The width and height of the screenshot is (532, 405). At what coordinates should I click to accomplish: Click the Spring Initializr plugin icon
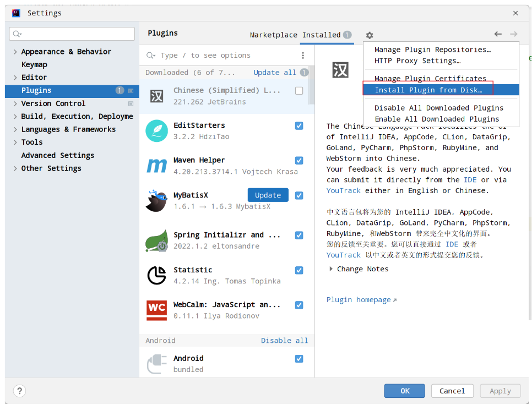[x=156, y=240]
